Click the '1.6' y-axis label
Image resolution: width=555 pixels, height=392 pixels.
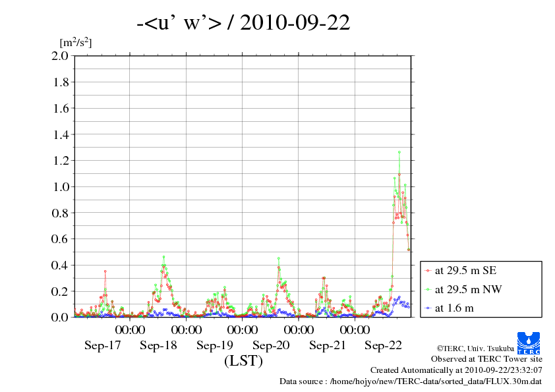(x=60, y=108)
